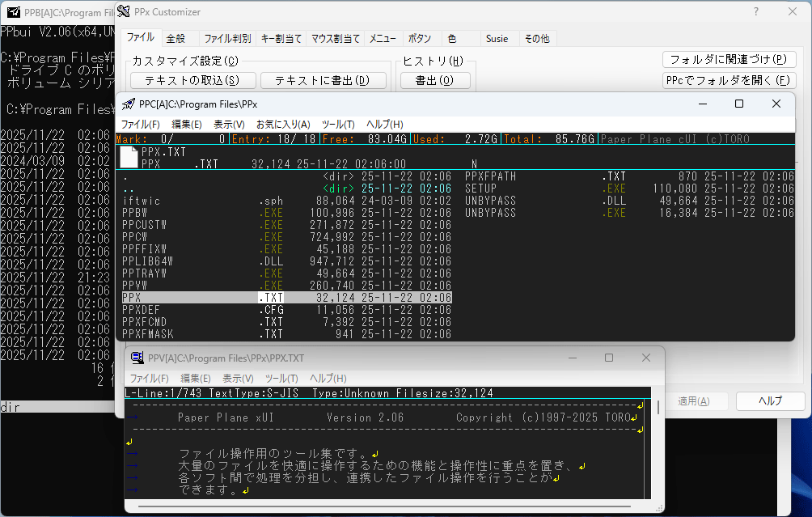812x517 pixels.
Task: Click the PPx Customizer title bar icon
Action: click(123, 11)
